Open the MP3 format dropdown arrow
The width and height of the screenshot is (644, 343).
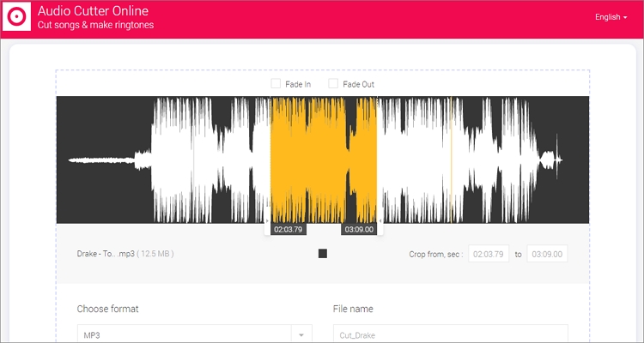pos(301,335)
